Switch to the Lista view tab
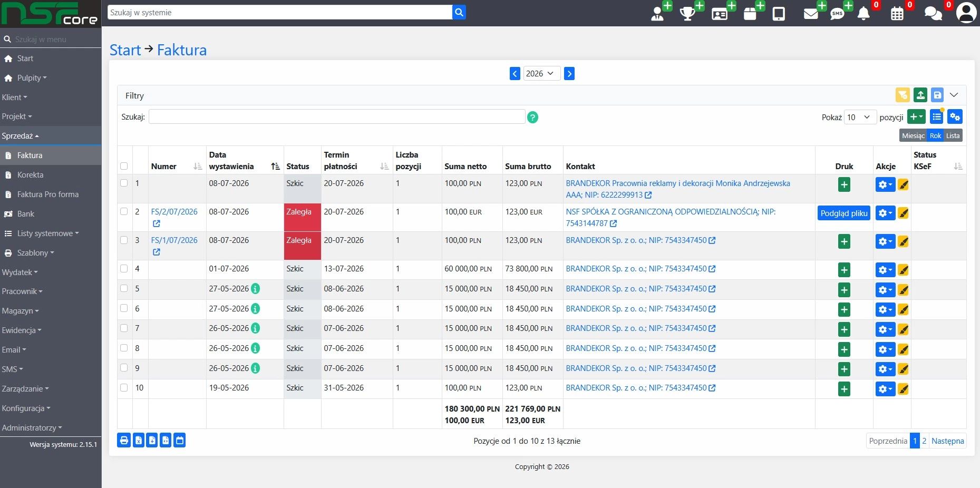The image size is (980, 488). tap(953, 135)
